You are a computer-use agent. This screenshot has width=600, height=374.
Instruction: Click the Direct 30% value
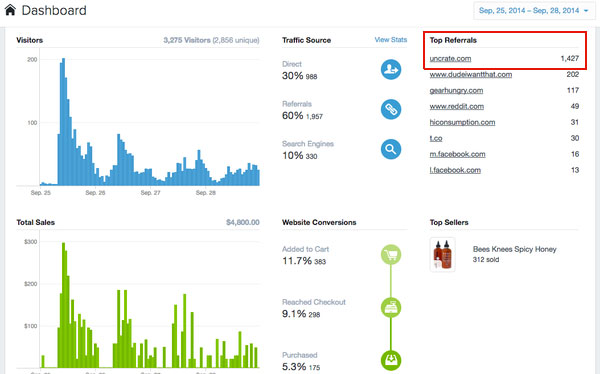[293, 76]
